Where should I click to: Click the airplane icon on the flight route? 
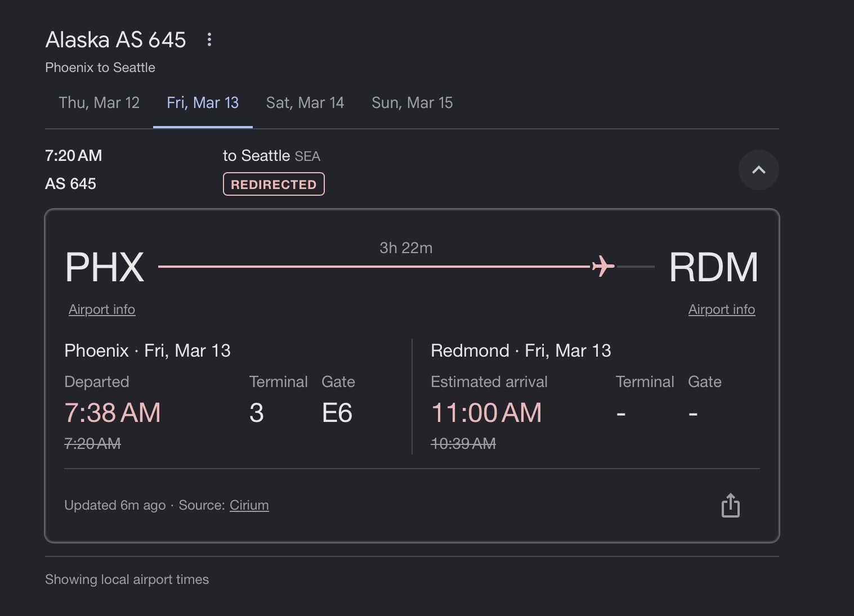tap(603, 266)
